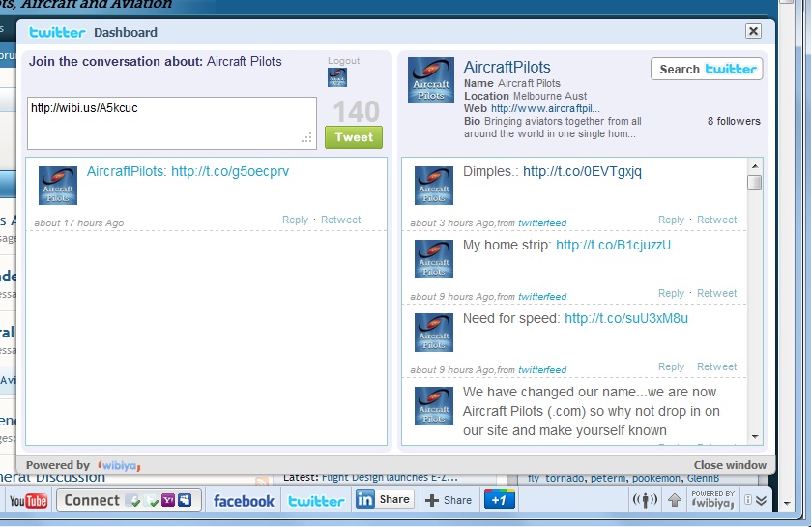Open the Dimples t.co/0EVTgxjq link

582,171
